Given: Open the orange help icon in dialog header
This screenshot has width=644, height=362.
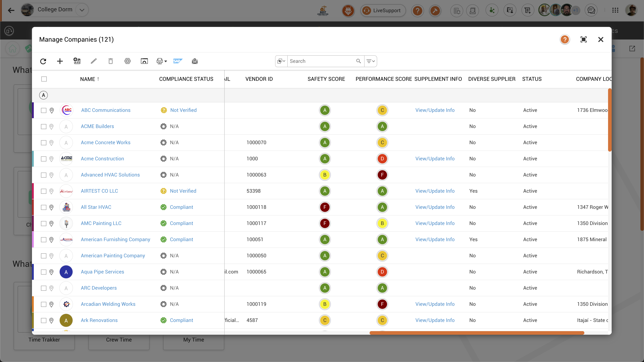Looking at the screenshot, I should [565, 40].
